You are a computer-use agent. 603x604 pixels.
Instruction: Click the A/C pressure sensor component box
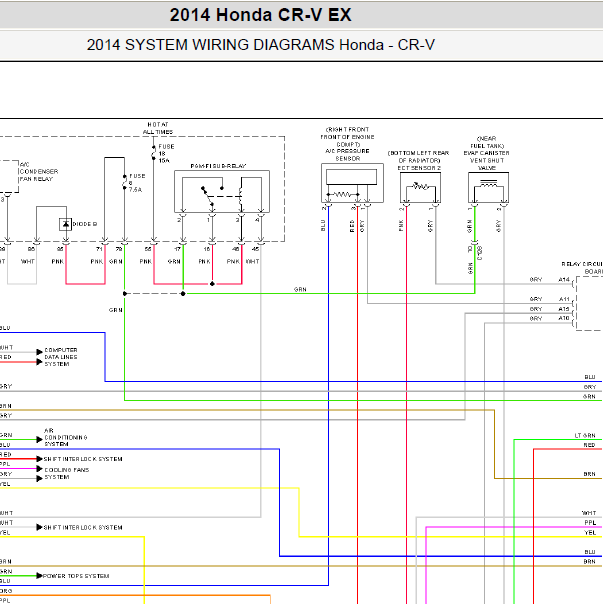(352, 183)
